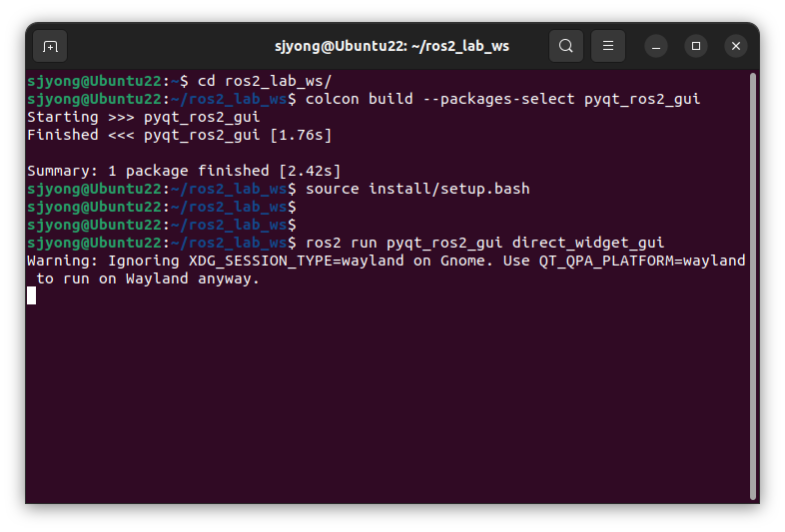Minimize the terminal window
The height and width of the screenshot is (532, 785).
tap(656, 46)
